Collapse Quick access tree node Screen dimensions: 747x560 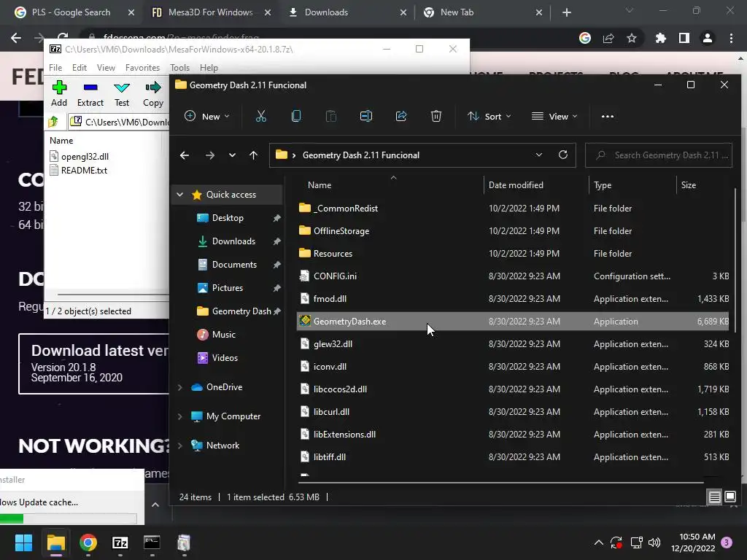(180, 194)
